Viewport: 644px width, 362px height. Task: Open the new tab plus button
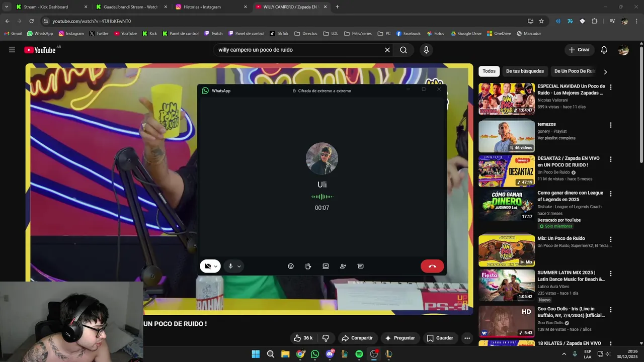337,7
